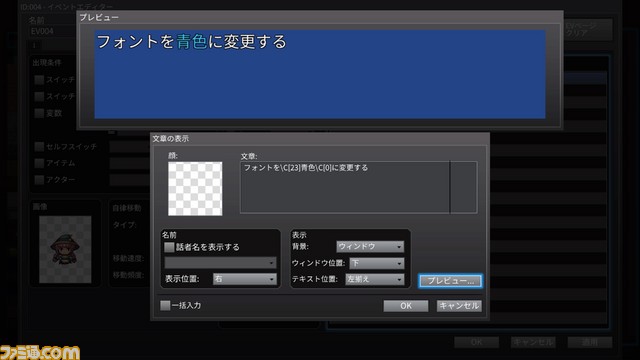Click the text margin column right of 文章
The image size is (640, 360).
point(463,187)
